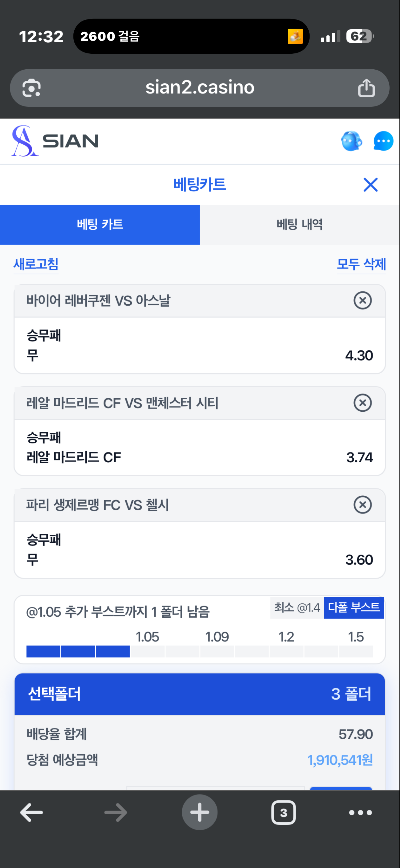This screenshot has width=400, height=868.
Task: Click the 모두 삭제 delete-all link
Action: tap(361, 264)
